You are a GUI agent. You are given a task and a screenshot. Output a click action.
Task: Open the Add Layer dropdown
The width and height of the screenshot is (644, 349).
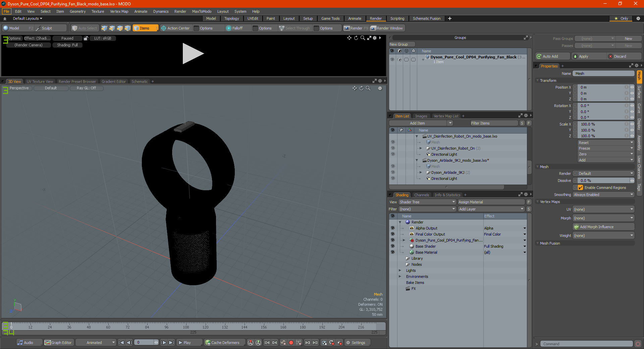[491, 209]
